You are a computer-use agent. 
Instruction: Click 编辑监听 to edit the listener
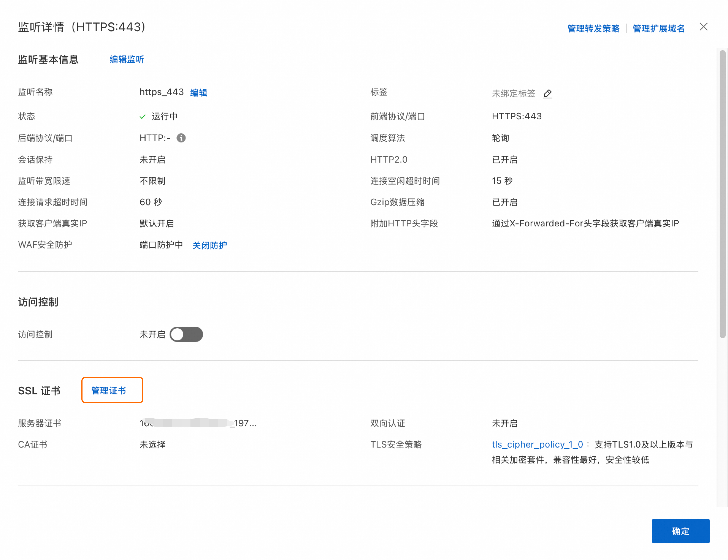coord(127,60)
